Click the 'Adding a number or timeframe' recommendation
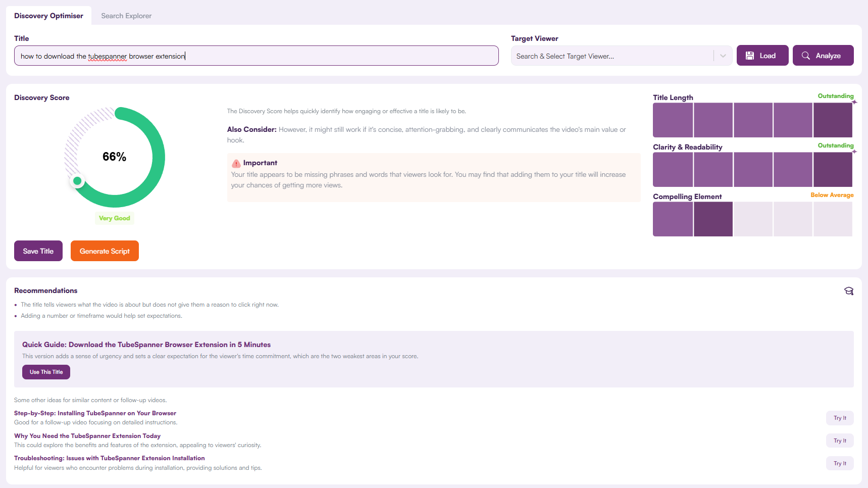Viewport: 868px width, 488px height. (101, 316)
